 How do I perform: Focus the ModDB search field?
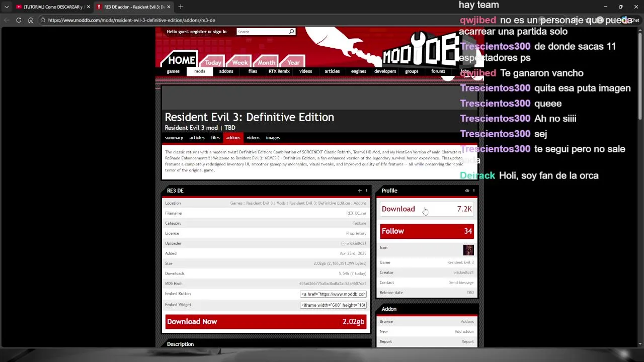click(262, 32)
